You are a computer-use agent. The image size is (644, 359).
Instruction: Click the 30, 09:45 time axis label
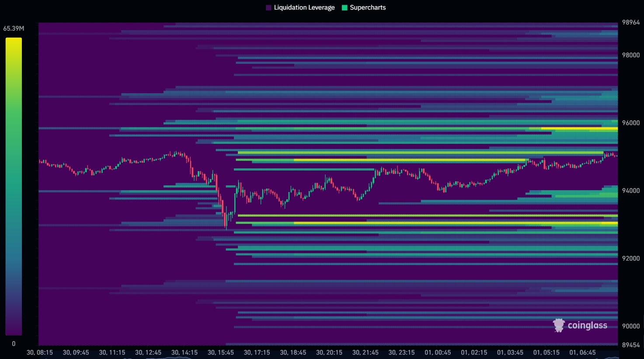76,352
